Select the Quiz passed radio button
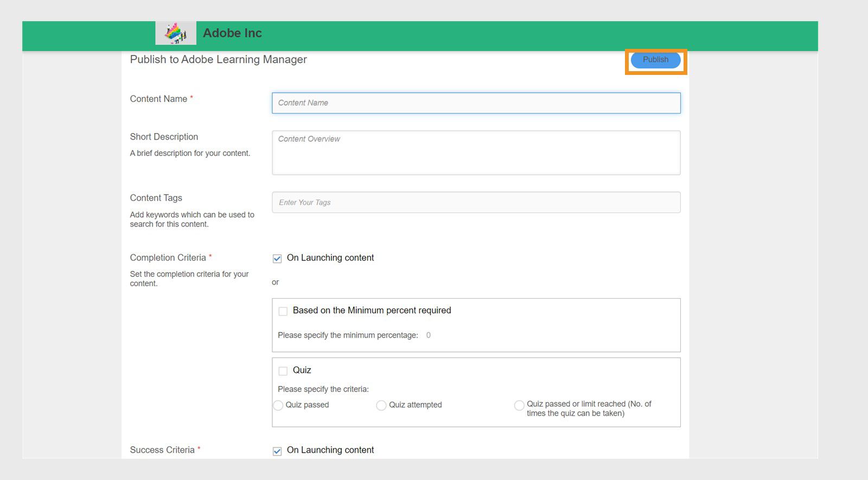 [278, 405]
